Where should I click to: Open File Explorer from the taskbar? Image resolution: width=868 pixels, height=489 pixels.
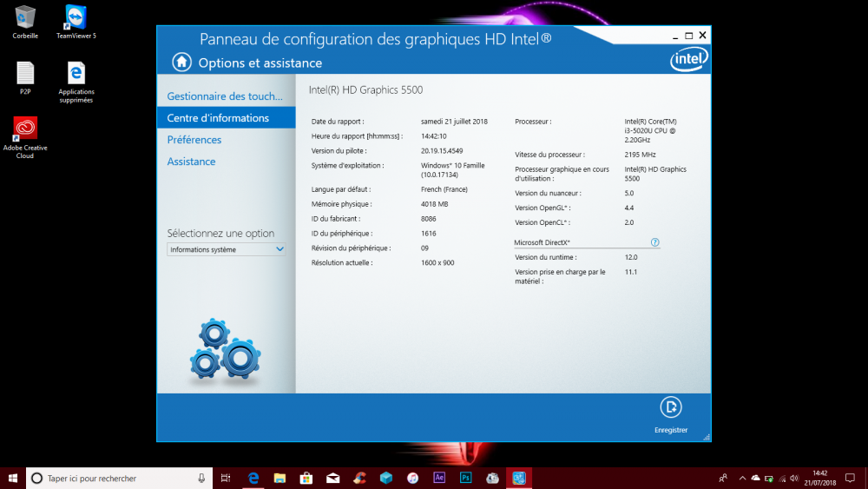click(279, 478)
